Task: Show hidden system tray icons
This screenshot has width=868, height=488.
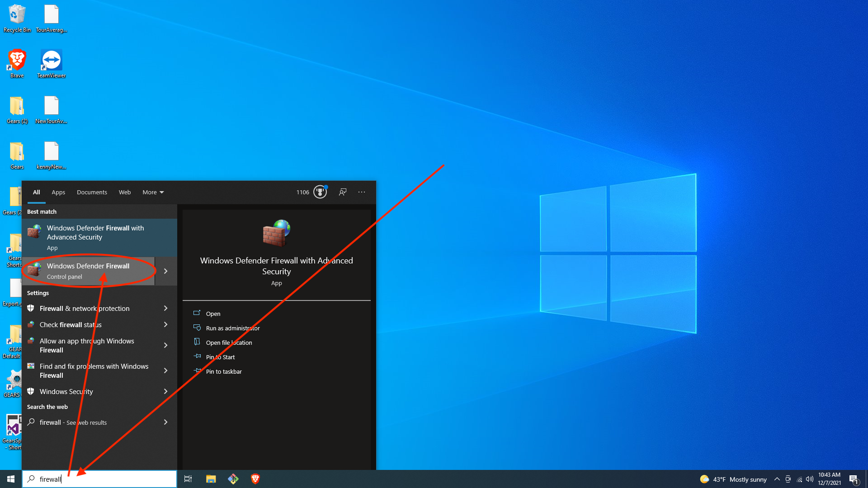Action: pos(777,479)
